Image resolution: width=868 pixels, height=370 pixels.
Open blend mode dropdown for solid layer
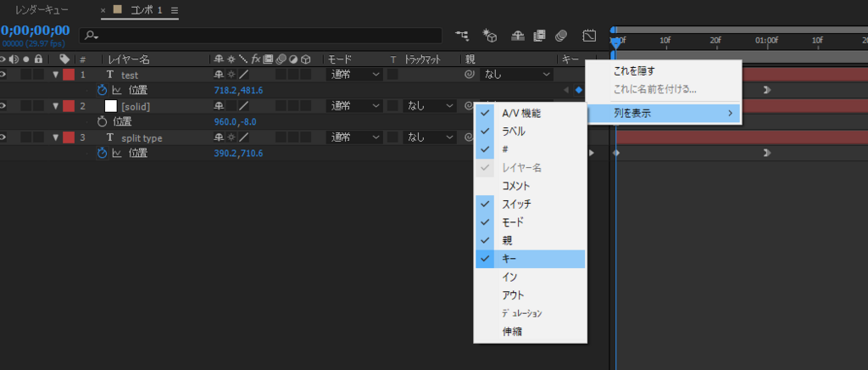point(354,106)
